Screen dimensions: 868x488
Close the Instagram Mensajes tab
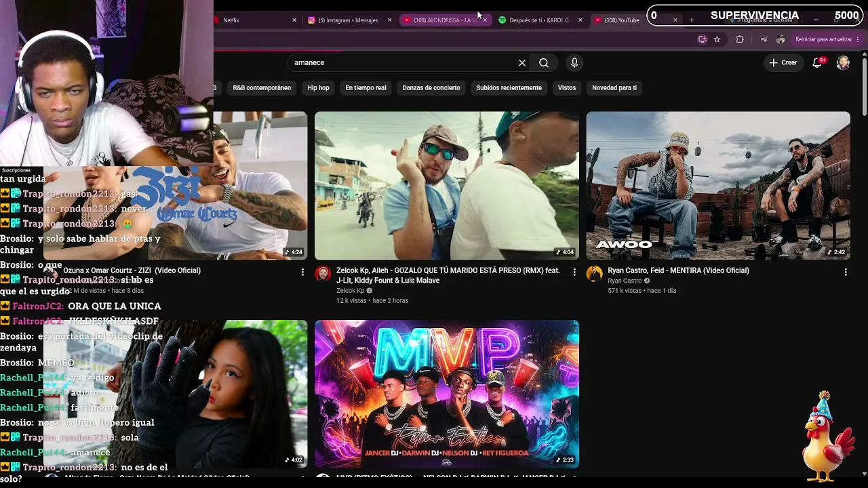(389, 20)
